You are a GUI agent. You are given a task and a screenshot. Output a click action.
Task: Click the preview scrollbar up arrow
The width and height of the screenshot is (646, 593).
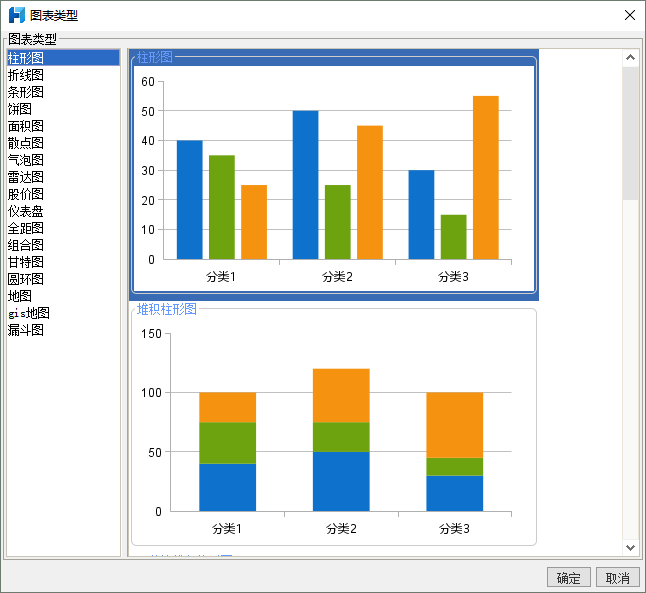tap(630, 58)
